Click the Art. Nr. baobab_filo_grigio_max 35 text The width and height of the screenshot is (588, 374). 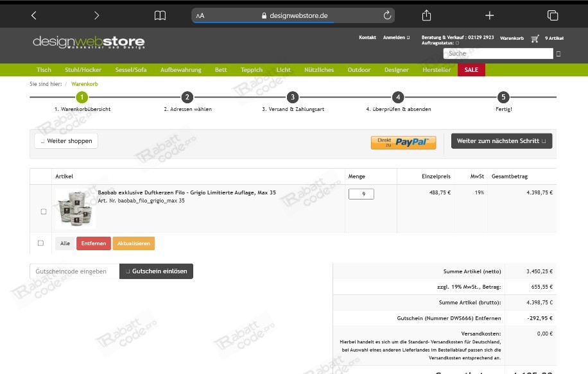click(x=141, y=201)
